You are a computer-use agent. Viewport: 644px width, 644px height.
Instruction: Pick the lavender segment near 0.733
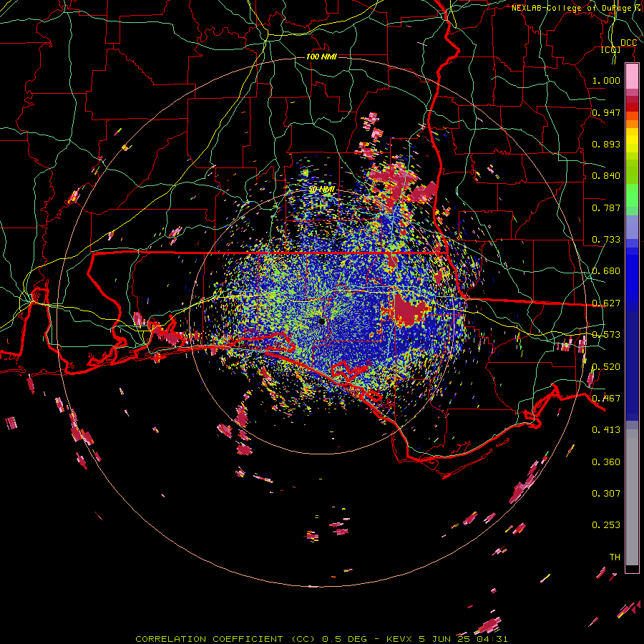click(632, 228)
